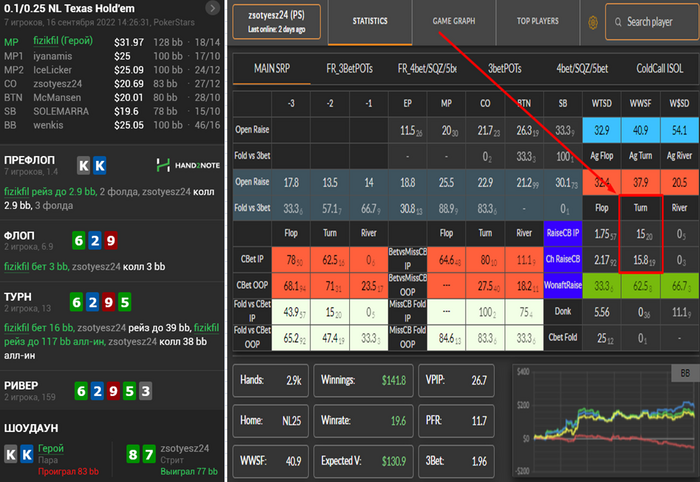Screen dimensions: 700x482
Task: Click the zsotyesz24 (PS) player button
Action: pyautogui.click(x=276, y=22)
